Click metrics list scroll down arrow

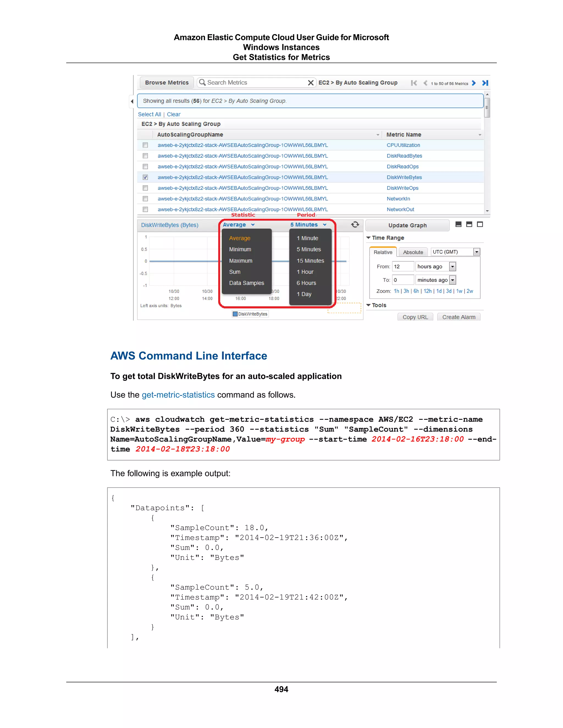(x=487, y=211)
